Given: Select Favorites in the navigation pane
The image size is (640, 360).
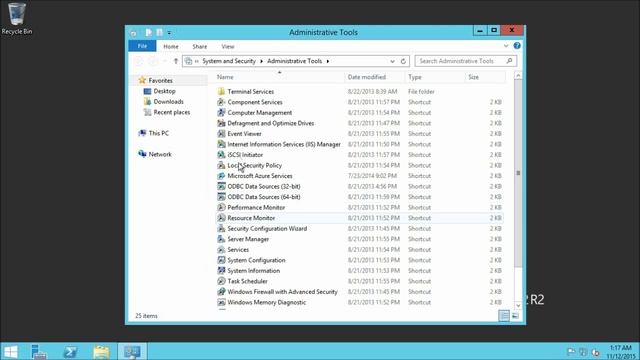Looking at the screenshot, I should [160, 80].
